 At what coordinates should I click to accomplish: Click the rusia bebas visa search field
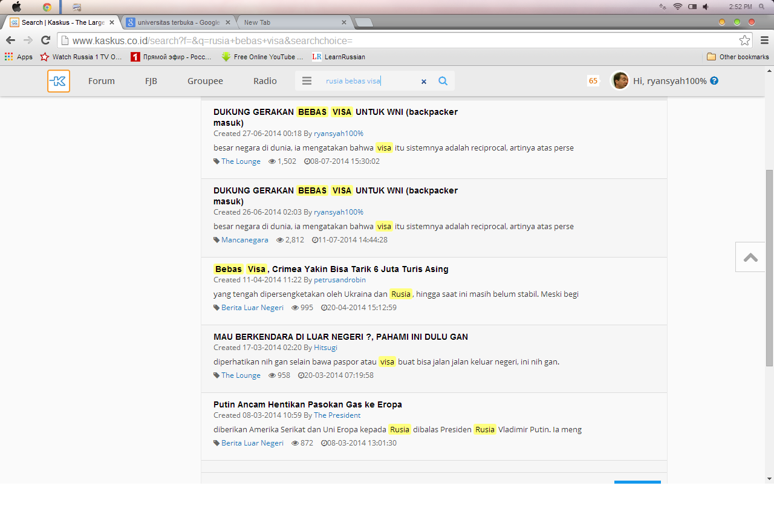[369, 81]
